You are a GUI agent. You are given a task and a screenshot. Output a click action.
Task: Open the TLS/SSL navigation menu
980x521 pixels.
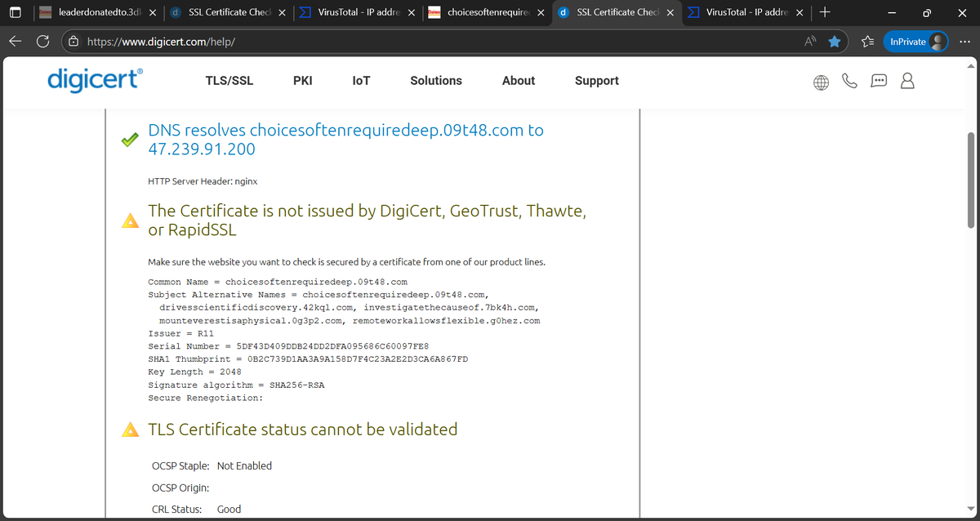tap(229, 81)
